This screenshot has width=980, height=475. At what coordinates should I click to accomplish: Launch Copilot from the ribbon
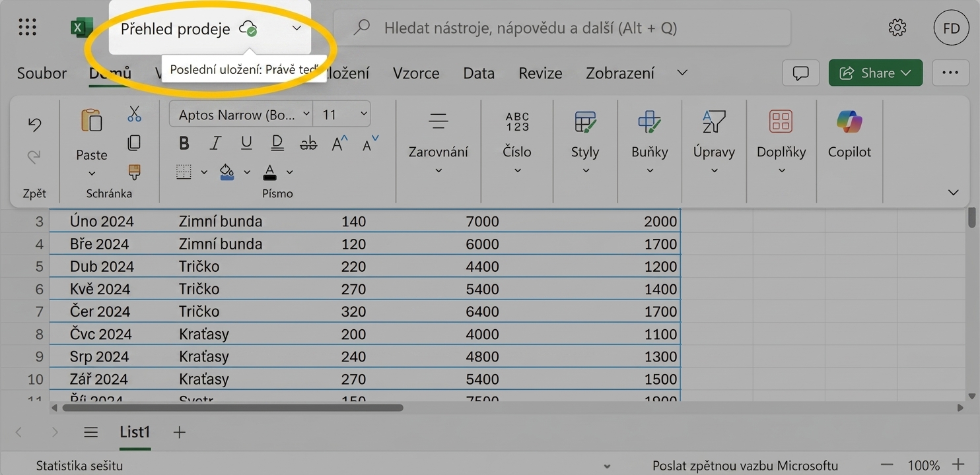pos(849,134)
